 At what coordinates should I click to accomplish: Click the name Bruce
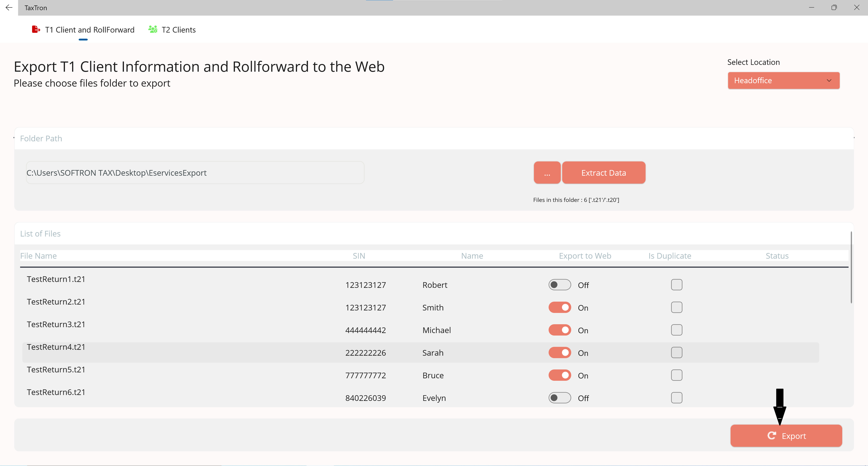(433, 375)
